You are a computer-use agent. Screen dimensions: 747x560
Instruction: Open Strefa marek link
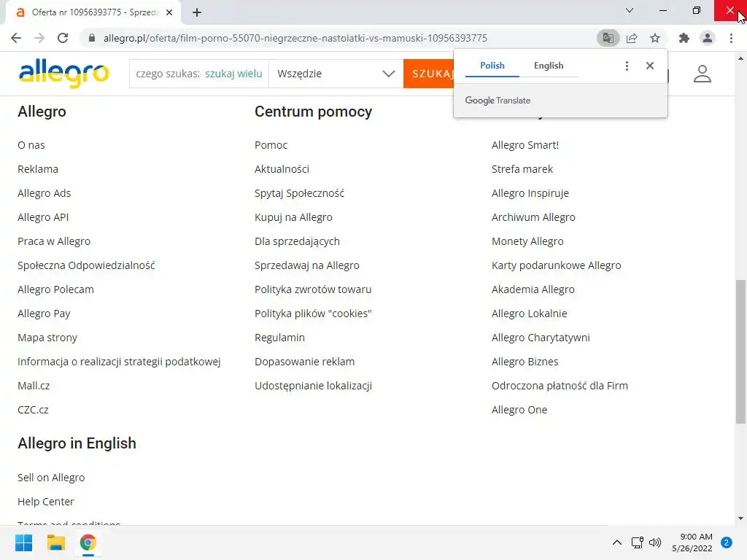pyautogui.click(x=522, y=169)
